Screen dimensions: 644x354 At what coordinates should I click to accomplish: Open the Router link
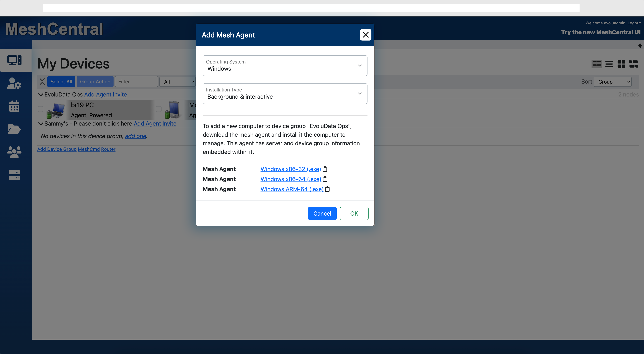108,149
